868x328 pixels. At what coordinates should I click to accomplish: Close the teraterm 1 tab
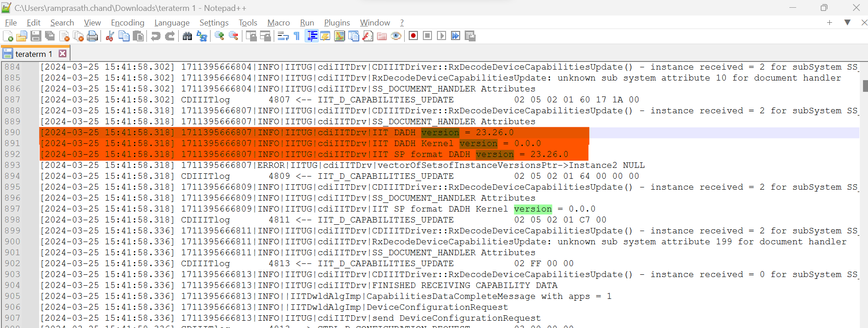tap(63, 54)
